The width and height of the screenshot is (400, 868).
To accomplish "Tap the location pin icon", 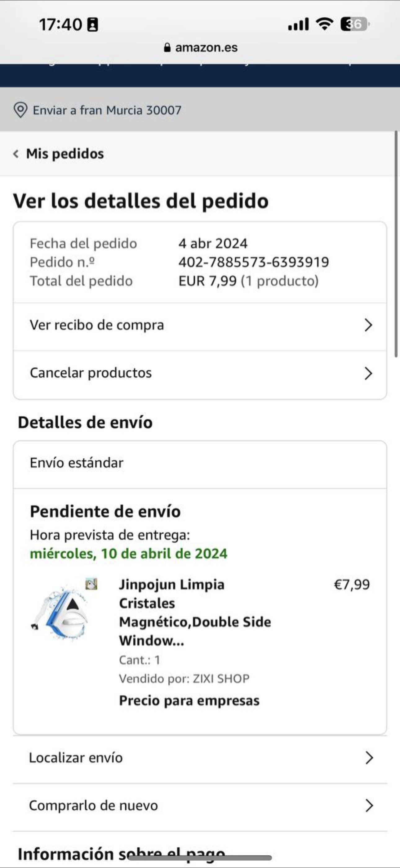I will tap(20, 110).
